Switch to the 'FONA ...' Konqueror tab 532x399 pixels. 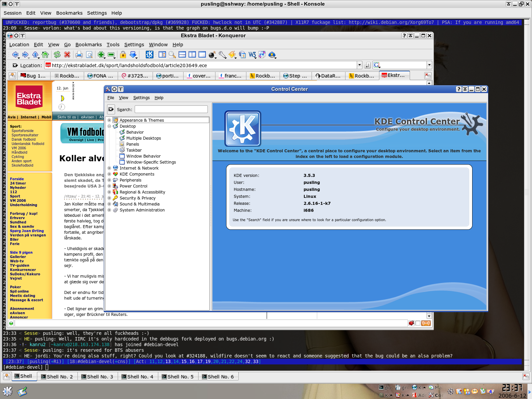(101, 76)
